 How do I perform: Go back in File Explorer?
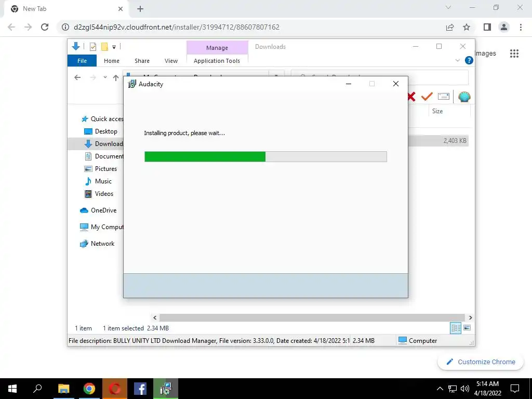[77, 78]
